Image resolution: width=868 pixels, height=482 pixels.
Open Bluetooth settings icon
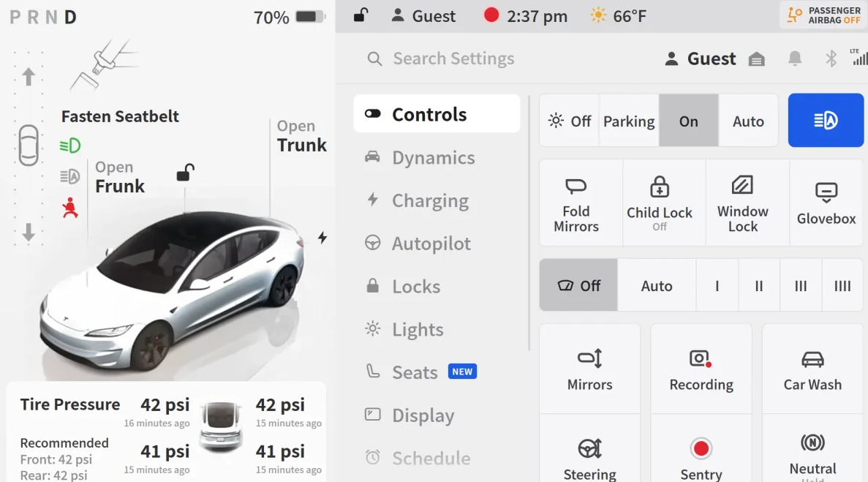tap(831, 59)
